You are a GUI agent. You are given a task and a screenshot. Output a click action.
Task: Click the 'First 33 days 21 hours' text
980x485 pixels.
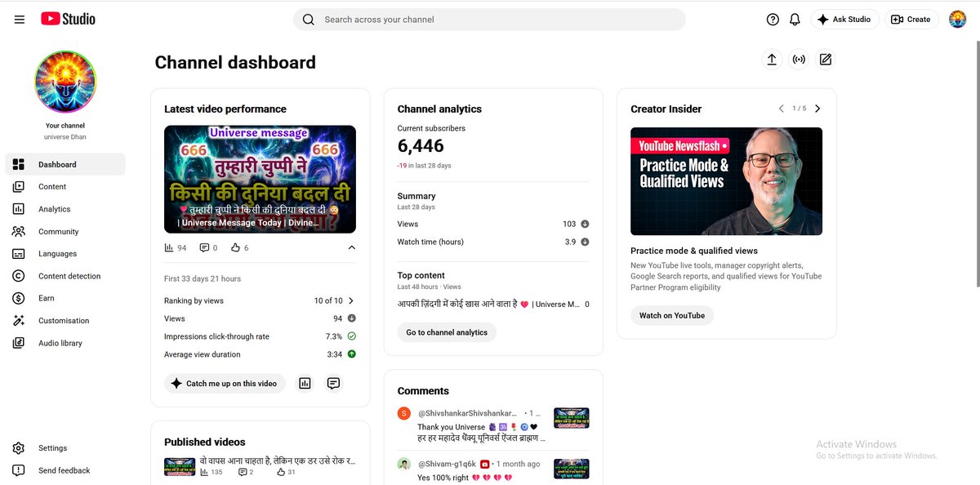point(203,279)
